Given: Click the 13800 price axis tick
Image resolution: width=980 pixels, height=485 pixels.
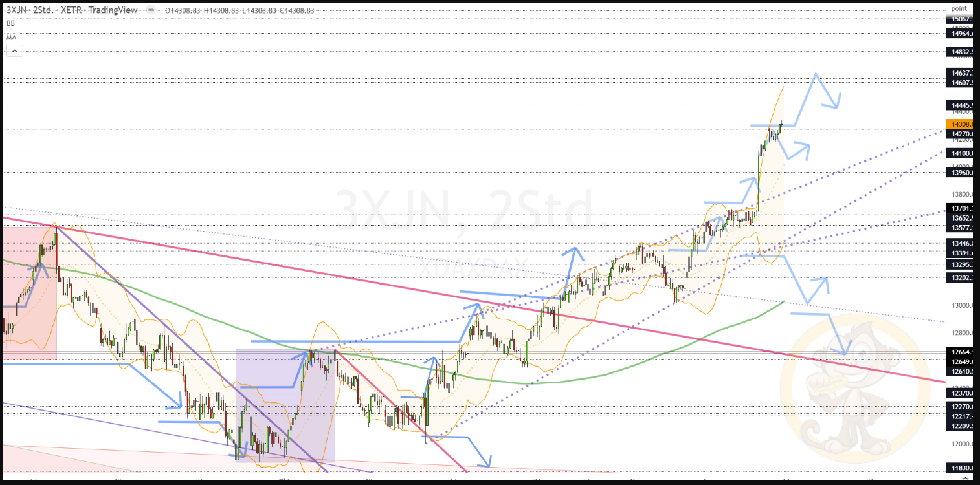Looking at the screenshot, I should pos(961,195).
